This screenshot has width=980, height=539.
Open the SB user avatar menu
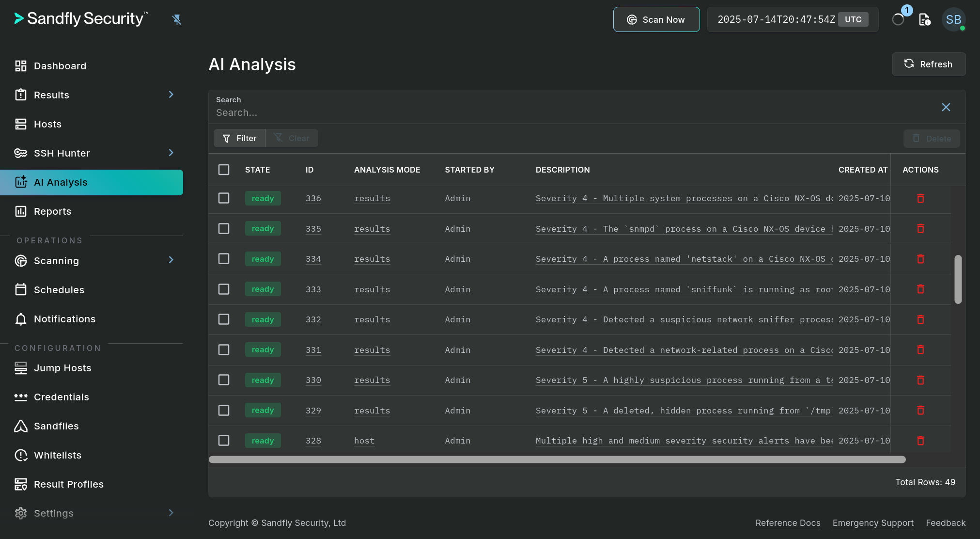[953, 19]
